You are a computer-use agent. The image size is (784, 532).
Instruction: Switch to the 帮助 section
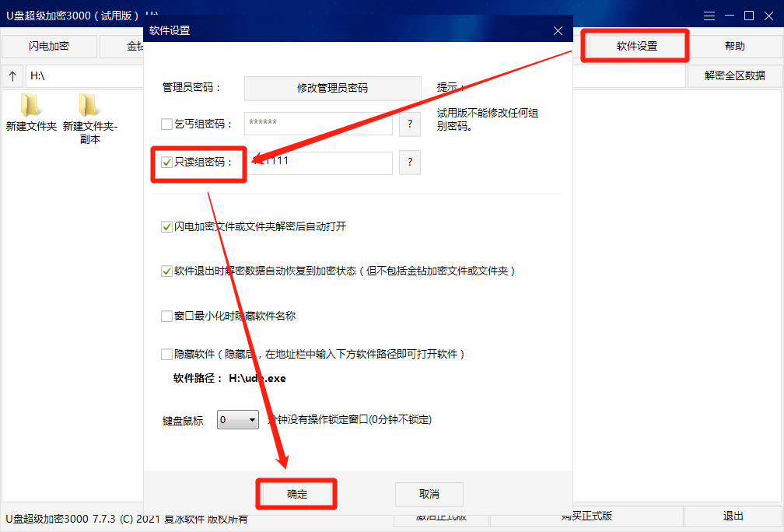733,46
